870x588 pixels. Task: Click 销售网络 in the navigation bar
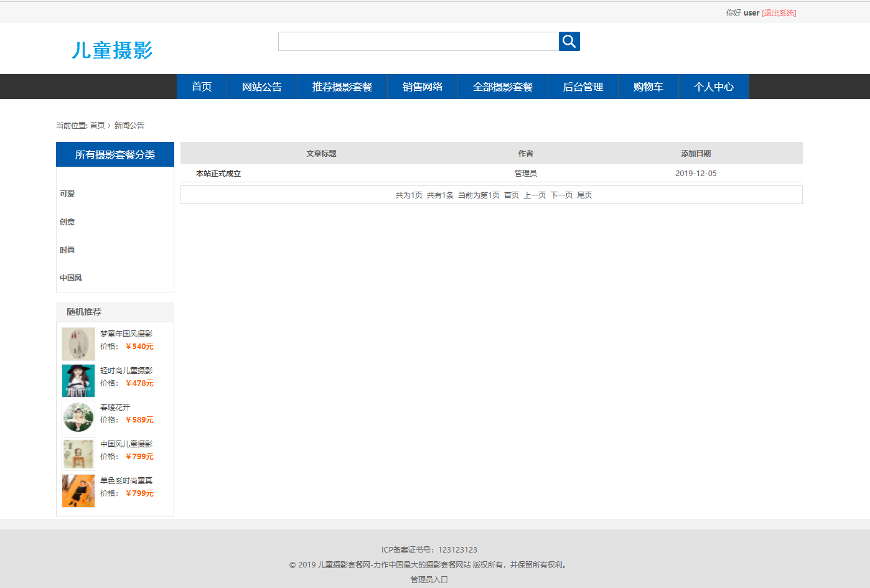[x=422, y=86]
